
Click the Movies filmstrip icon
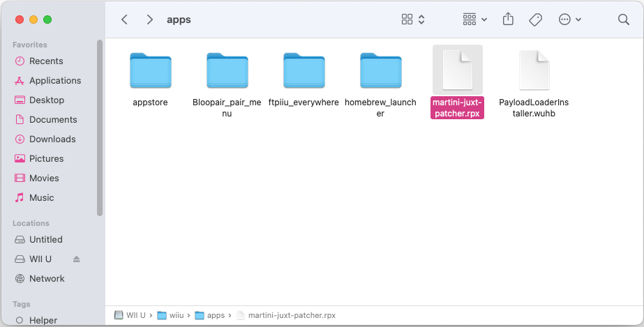(20, 178)
